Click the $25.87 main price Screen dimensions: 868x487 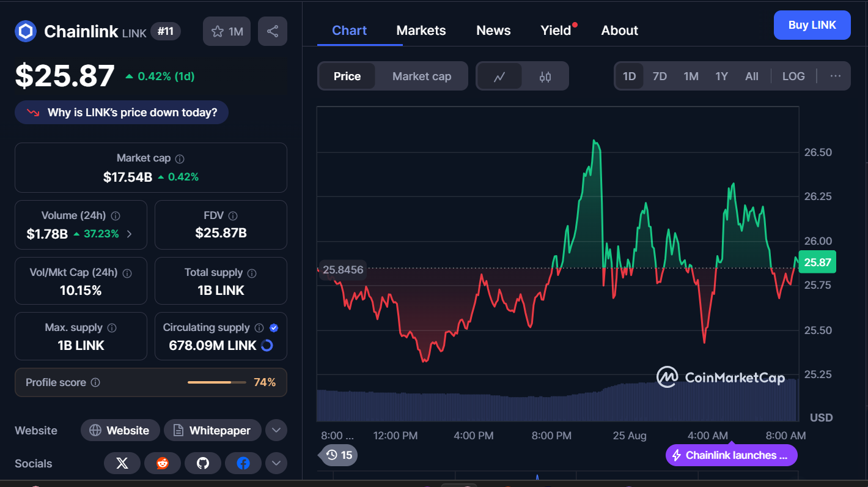(65, 76)
